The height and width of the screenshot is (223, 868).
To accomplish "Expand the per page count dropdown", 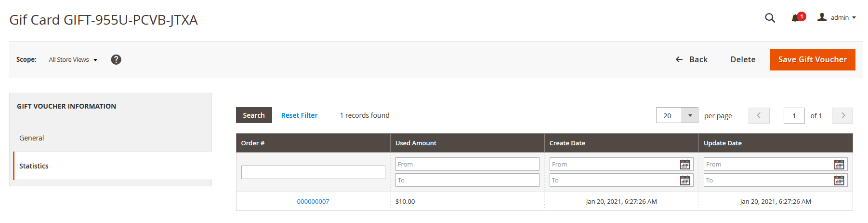I will point(690,115).
